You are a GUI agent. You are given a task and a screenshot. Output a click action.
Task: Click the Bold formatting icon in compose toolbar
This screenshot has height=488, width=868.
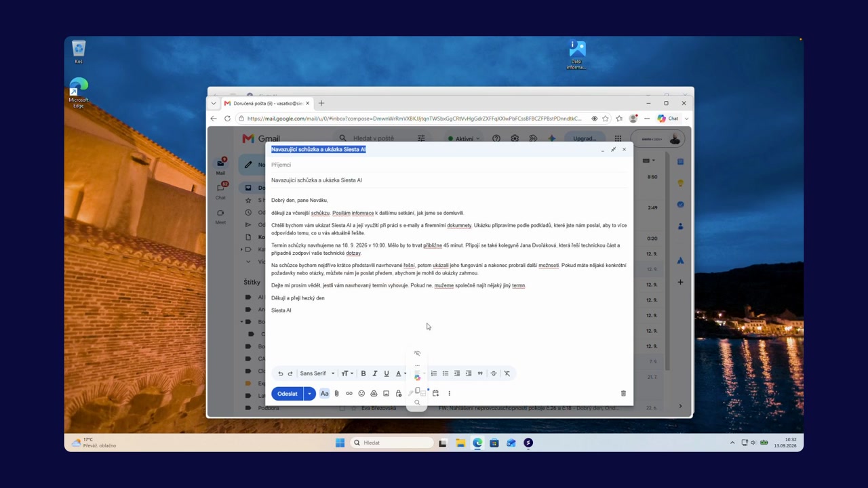click(363, 373)
